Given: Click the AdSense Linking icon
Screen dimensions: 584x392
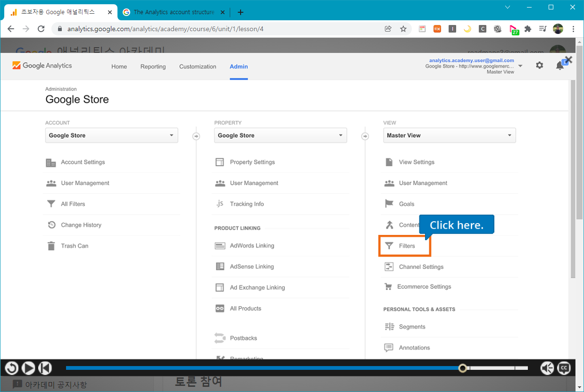Looking at the screenshot, I should 220,267.
